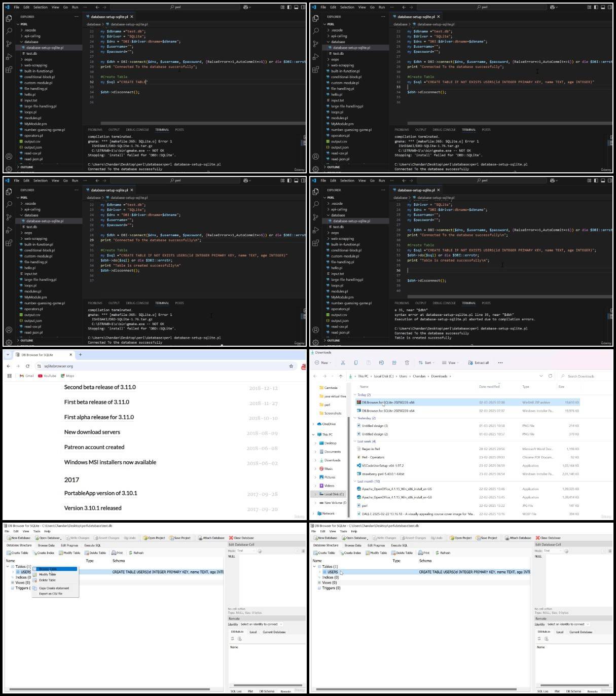
Task: Open DB Schema tab, DB Browser without context menu
Action: [573, 691]
